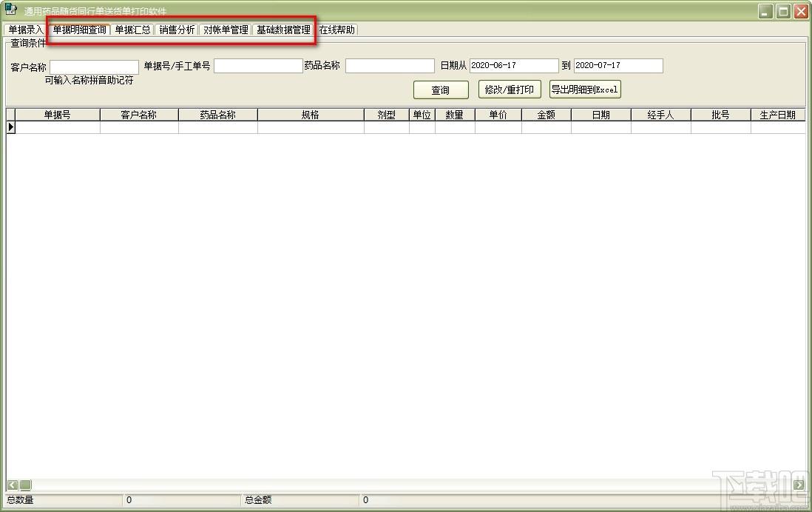
Task: Click the 数量 column header
Action: (x=455, y=115)
